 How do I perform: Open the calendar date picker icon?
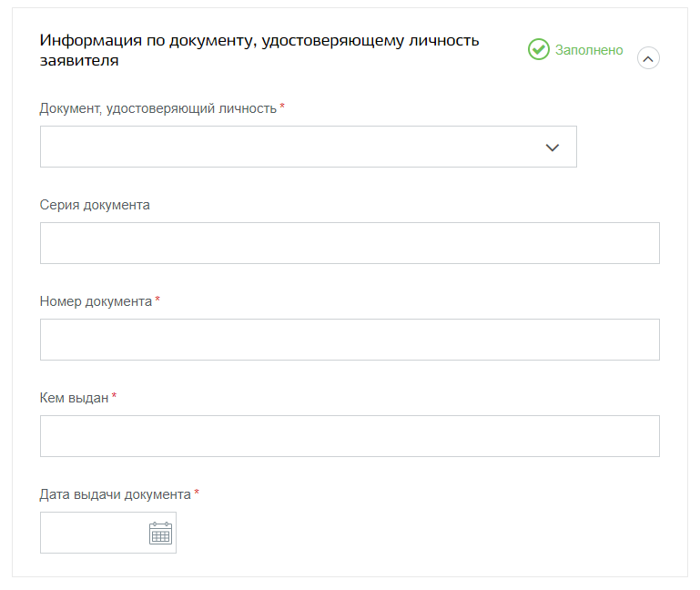(x=161, y=533)
